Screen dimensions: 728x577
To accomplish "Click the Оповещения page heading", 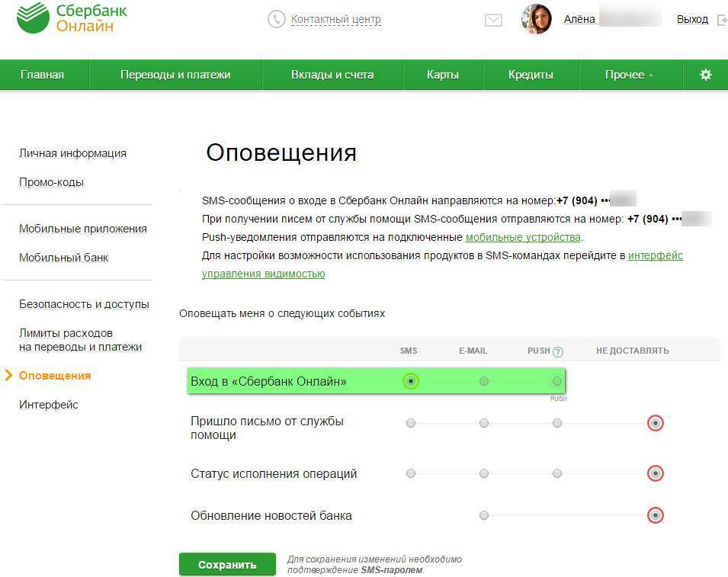I will pos(281,152).
